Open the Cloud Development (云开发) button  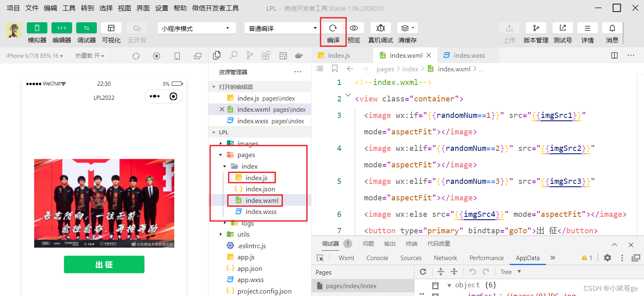(x=137, y=28)
